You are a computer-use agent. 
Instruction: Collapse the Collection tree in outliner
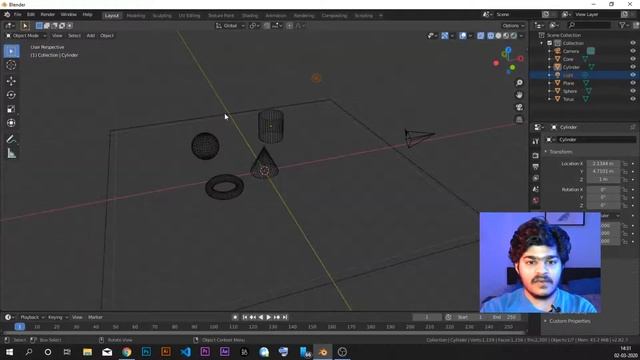coord(542,43)
